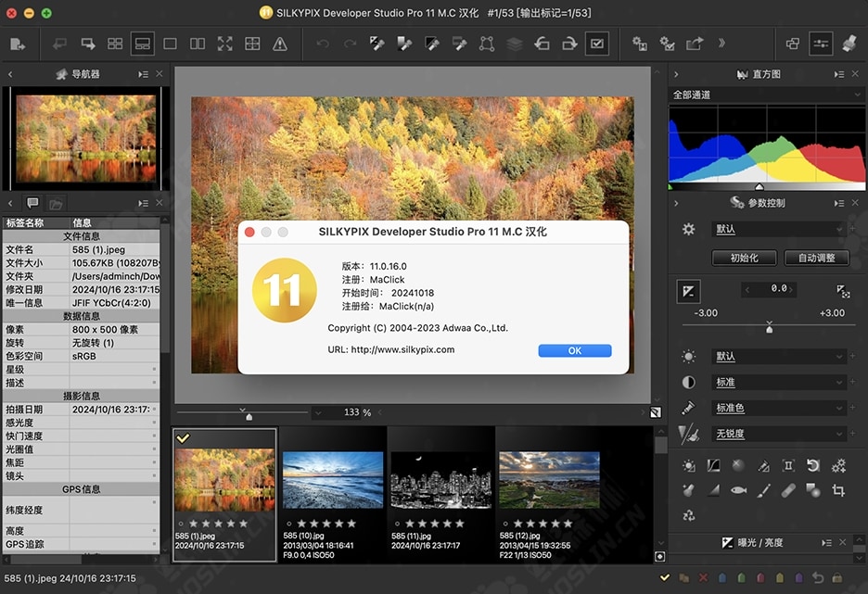Viewport: 868px width, 594px height.
Task: Click the warning triangle icon in the toolbar
Action: (279, 44)
